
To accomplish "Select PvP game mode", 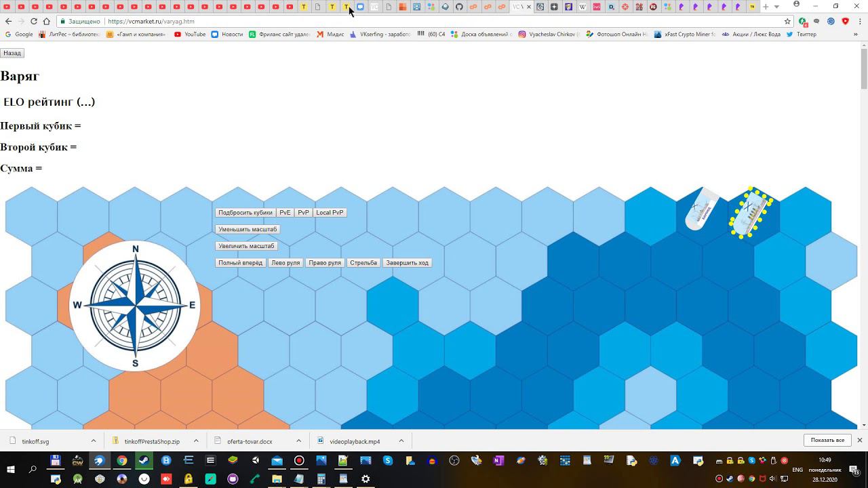I will [303, 213].
